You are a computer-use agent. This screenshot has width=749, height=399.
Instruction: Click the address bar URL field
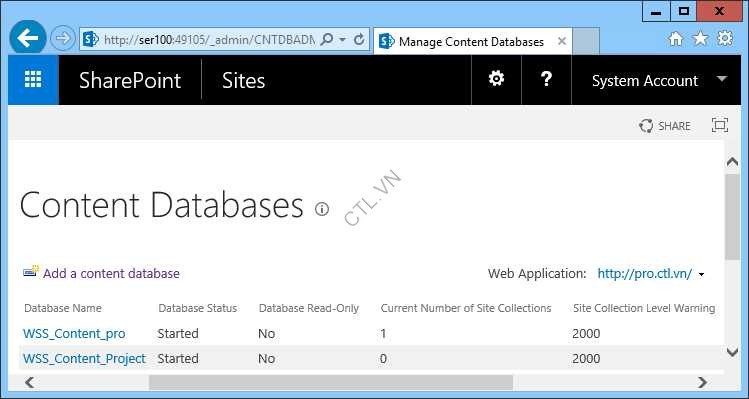209,40
